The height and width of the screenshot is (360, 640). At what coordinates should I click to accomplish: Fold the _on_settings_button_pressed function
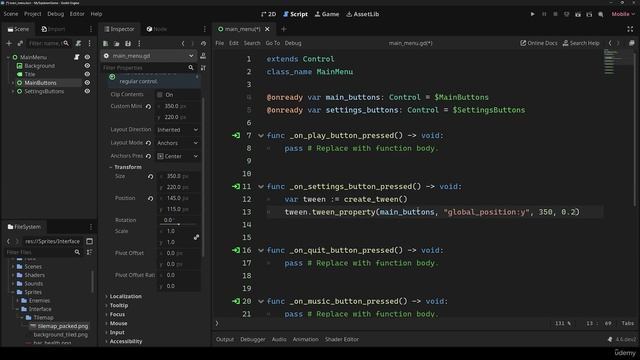coord(261,187)
